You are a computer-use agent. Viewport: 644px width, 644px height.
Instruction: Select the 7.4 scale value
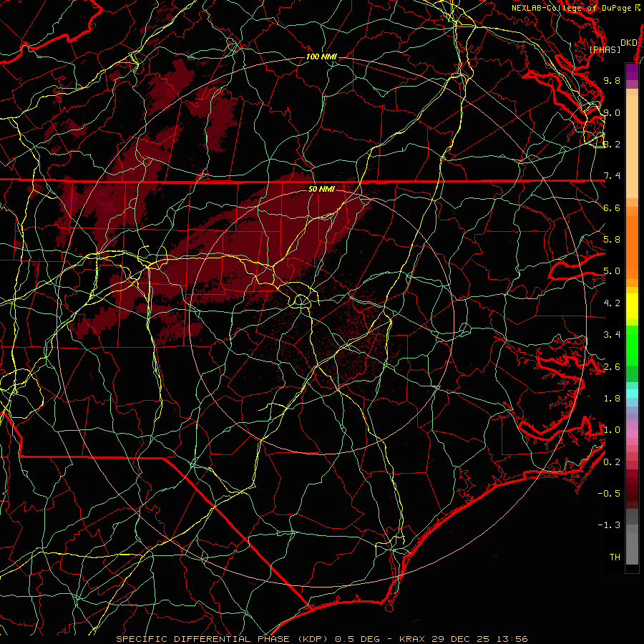click(612, 176)
